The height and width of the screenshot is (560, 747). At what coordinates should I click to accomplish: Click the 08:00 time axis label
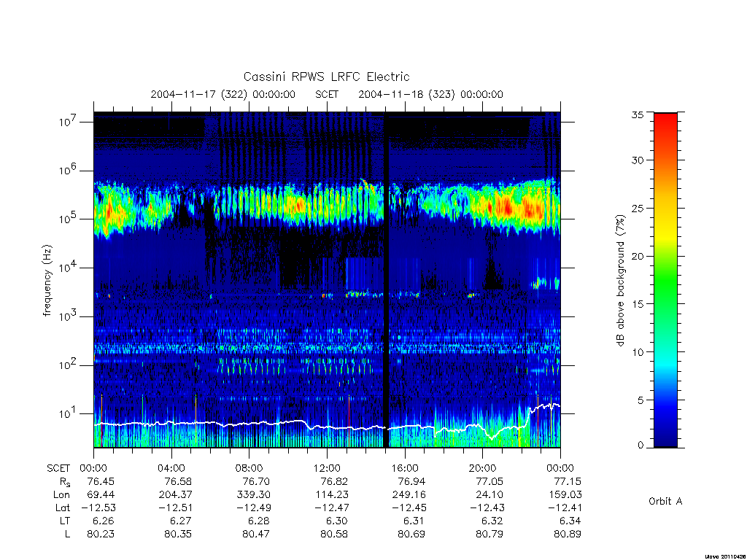coord(249,468)
